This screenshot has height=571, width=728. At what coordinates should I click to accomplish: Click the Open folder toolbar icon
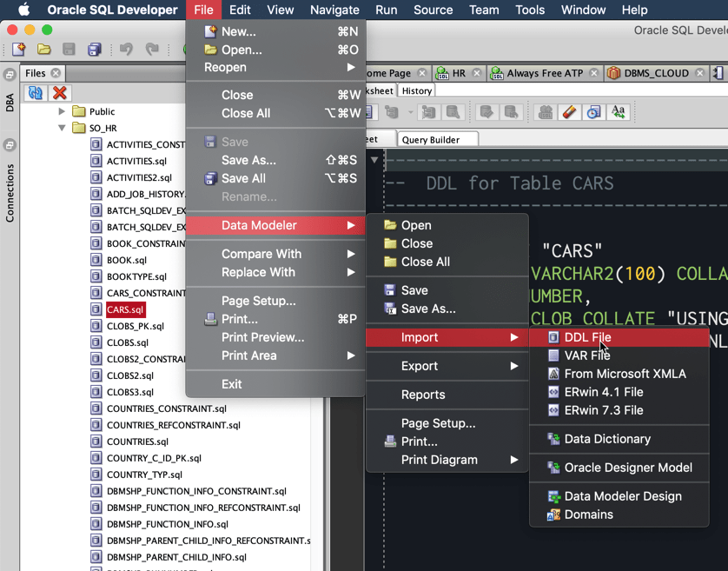point(44,49)
